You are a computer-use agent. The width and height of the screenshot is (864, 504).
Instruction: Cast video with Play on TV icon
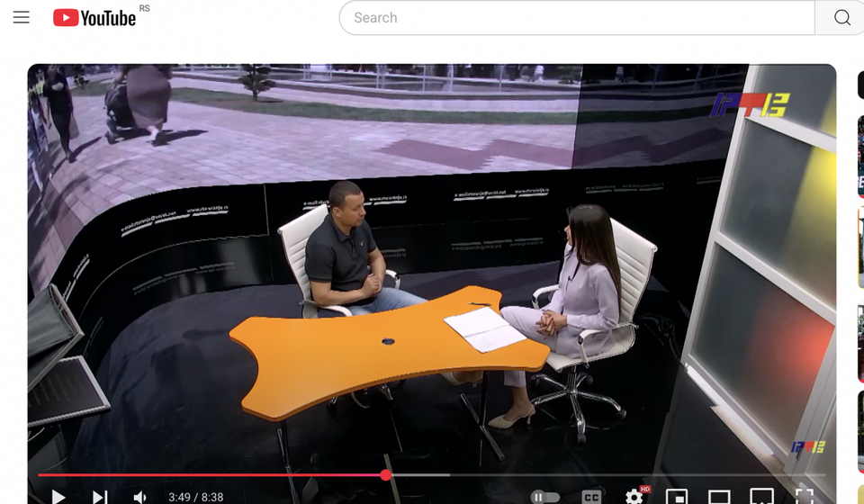coord(761,497)
